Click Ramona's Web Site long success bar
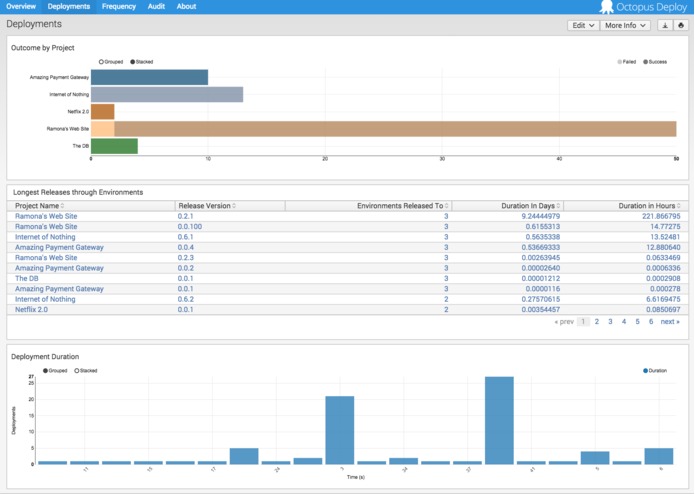The image size is (695, 494). 395,129
